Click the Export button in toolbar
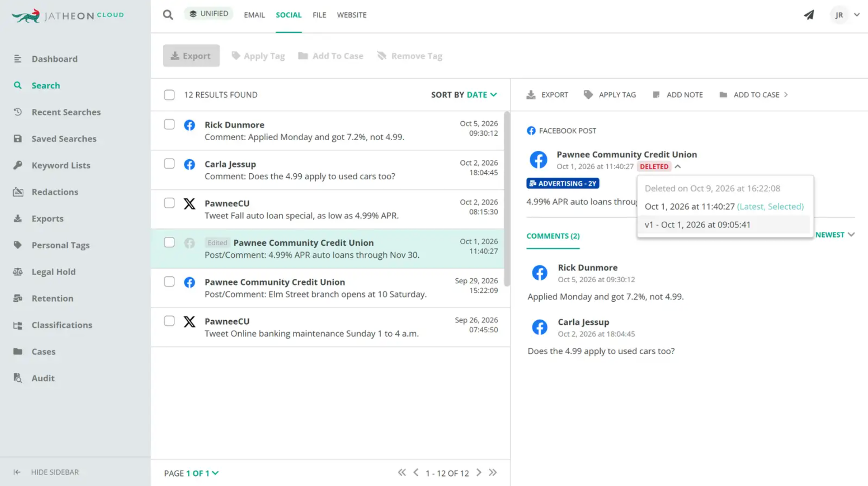Image resolution: width=868 pixels, height=486 pixels. 191,56
